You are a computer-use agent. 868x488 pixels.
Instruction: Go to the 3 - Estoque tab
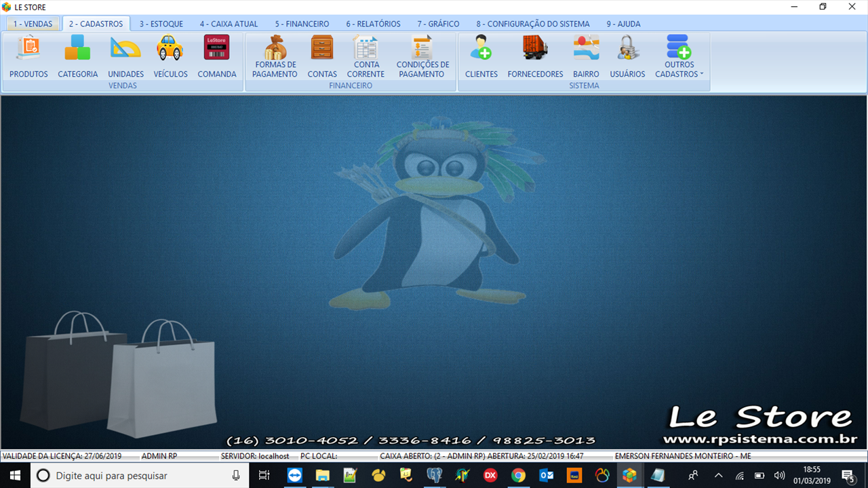coord(161,24)
